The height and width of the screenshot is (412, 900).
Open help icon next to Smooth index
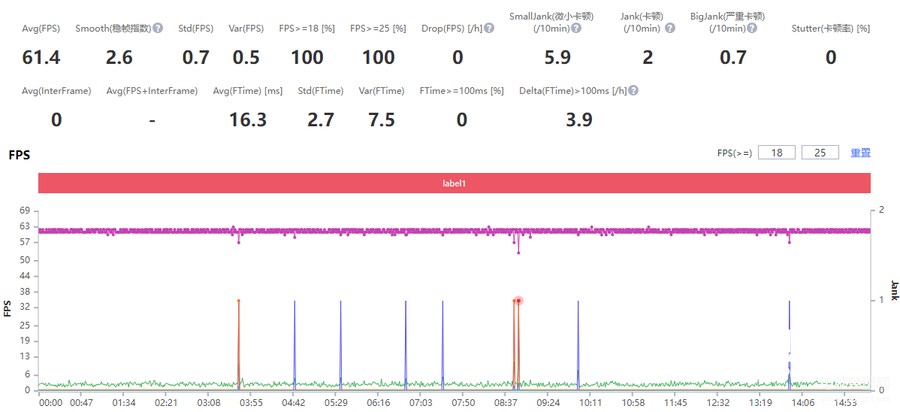157,28
